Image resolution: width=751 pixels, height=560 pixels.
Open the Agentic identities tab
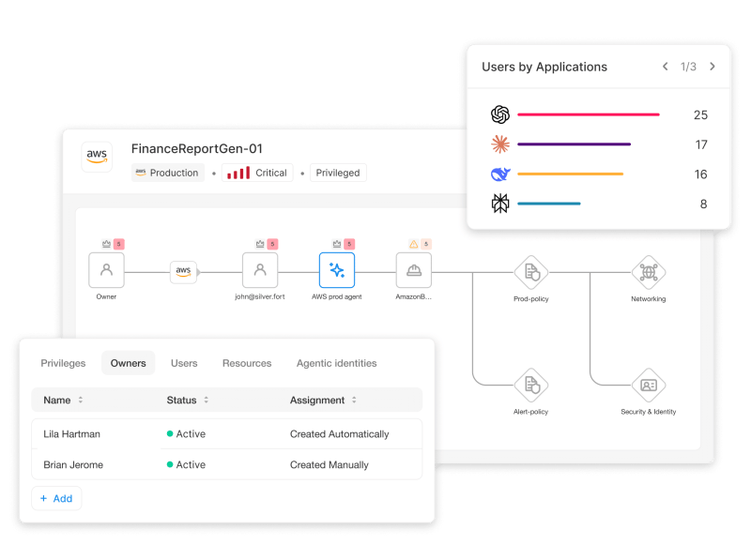336,363
